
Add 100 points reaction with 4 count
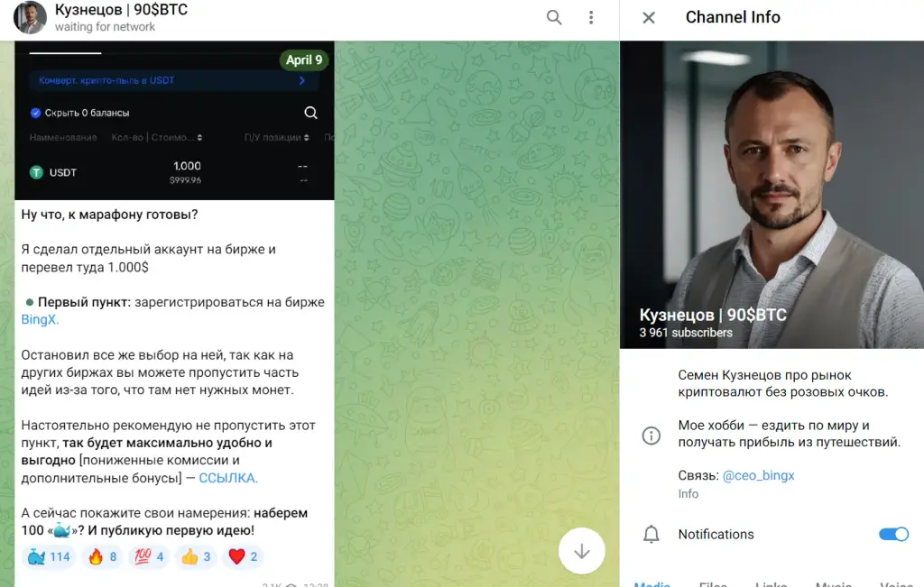click(x=150, y=556)
